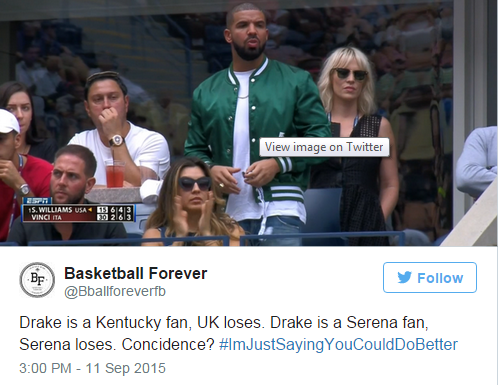This screenshot has width=500, height=385.
Task: Open the Basketball Forever profile name link
Action: tap(135, 273)
